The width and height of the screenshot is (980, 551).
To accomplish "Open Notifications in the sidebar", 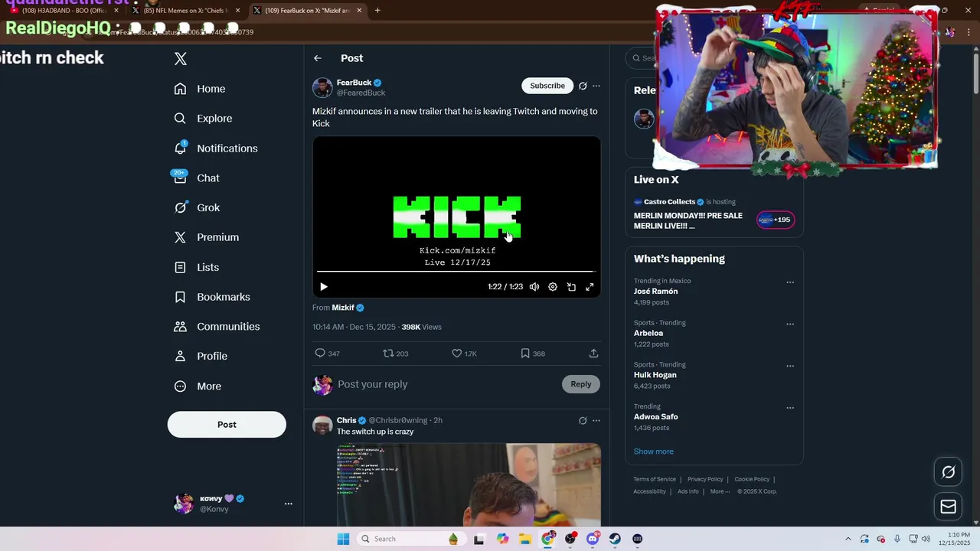I will 216,148.
